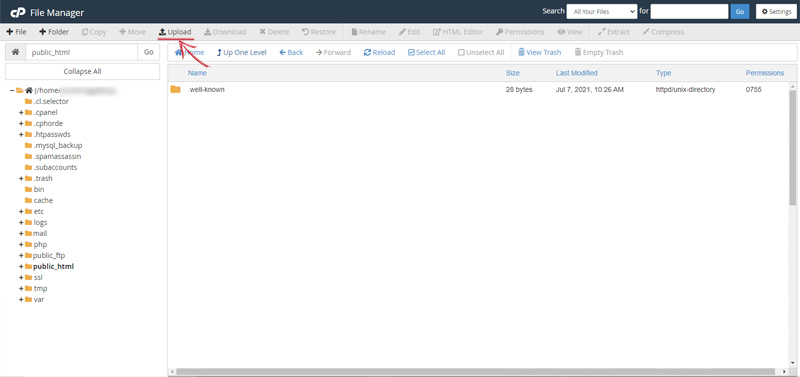This screenshot has width=800, height=377.
Task: Select the .well-known folder row
Action: (x=479, y=89)
